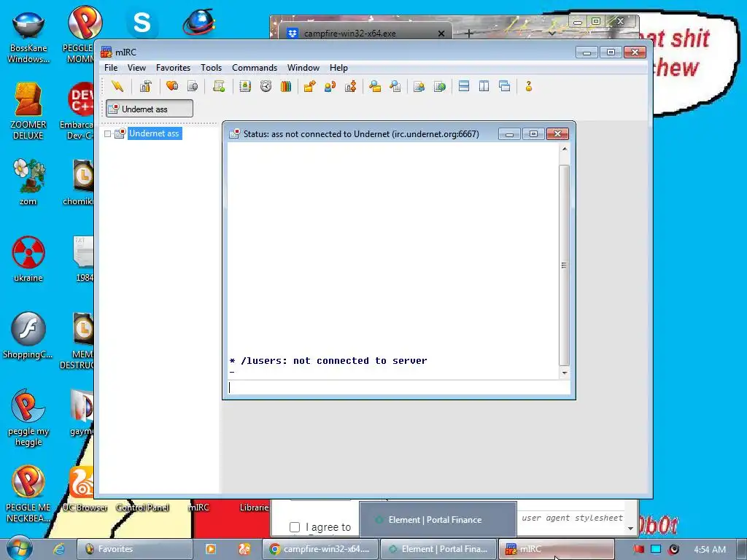
Task: Open the Timer clock toolbar icon
Action: click(266, 86)
